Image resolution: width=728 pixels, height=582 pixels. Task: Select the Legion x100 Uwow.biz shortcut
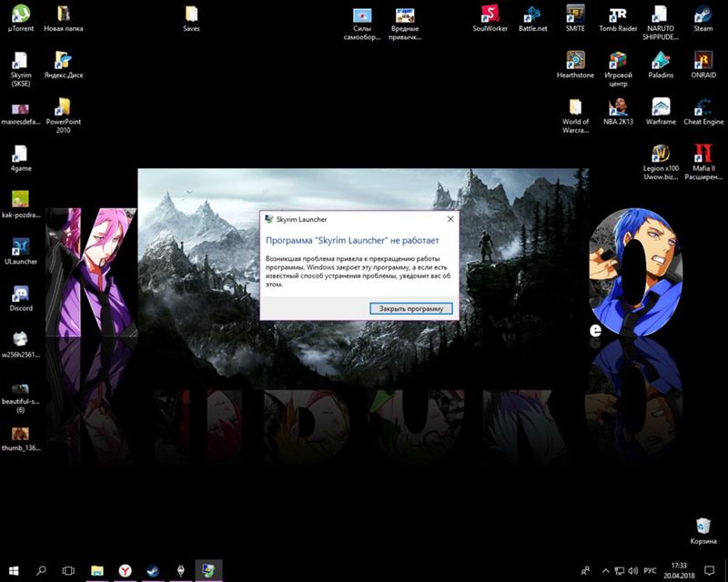[661, 163]
